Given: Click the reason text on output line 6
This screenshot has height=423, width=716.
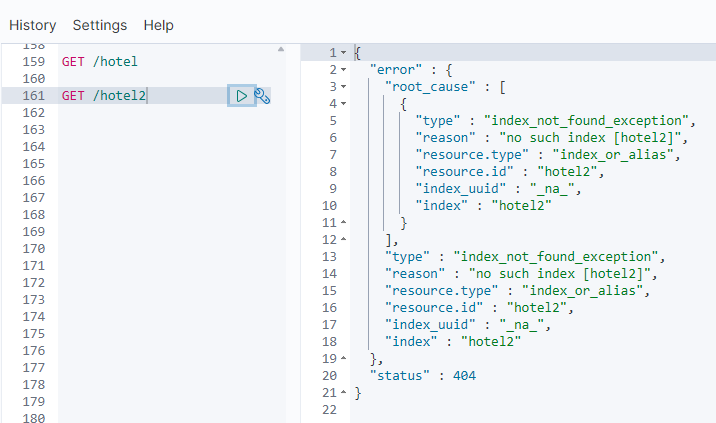Looking at the screenshot, I should [590, 137].
